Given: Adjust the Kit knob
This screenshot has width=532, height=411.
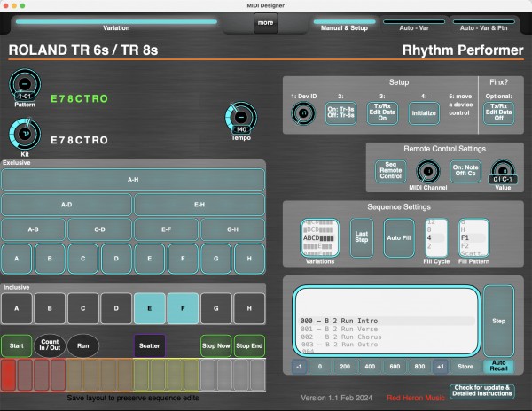Looking at the screenshot, I should (25, 134).
